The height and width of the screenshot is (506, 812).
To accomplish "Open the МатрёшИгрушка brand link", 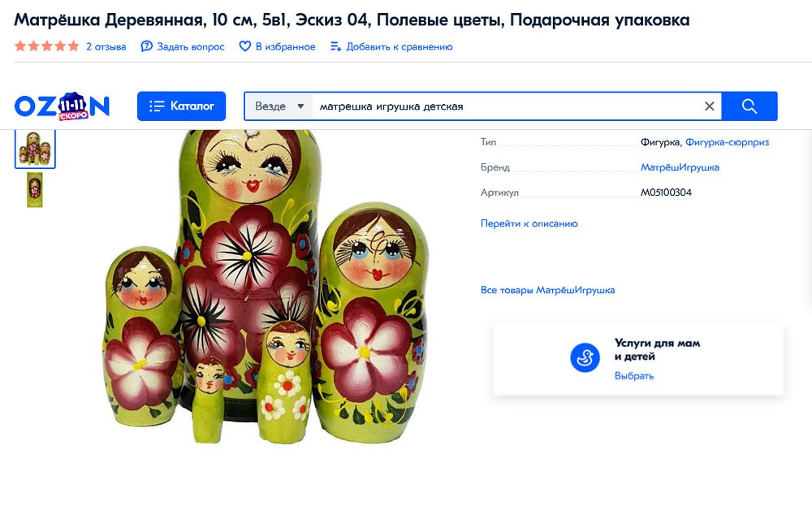I will click(680, 167).
